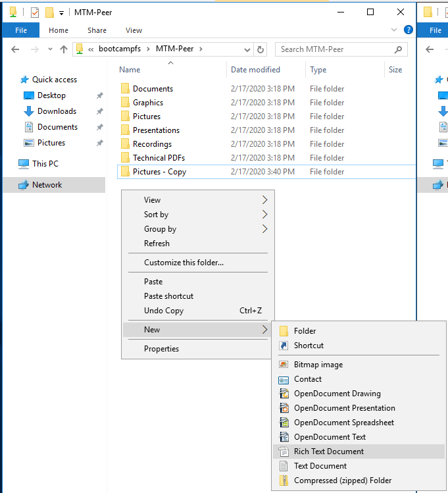Choose Undo Copy from context menu
Image resolution: width=448 pixels, height=493 pixels.
pyautogui.click(x=198, y=311)
